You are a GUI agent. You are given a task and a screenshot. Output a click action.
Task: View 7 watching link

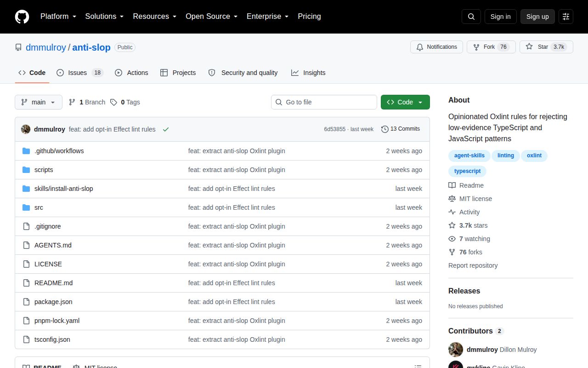pos(469,239)
